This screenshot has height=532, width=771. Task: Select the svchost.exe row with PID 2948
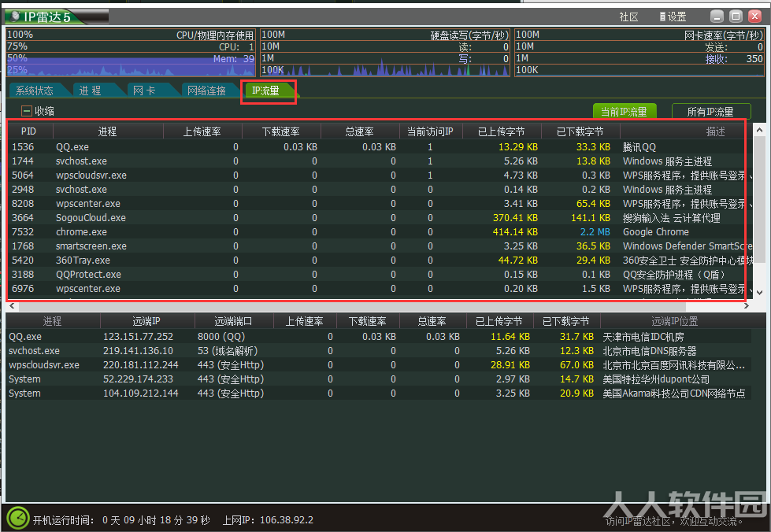(x=378, y=190)
